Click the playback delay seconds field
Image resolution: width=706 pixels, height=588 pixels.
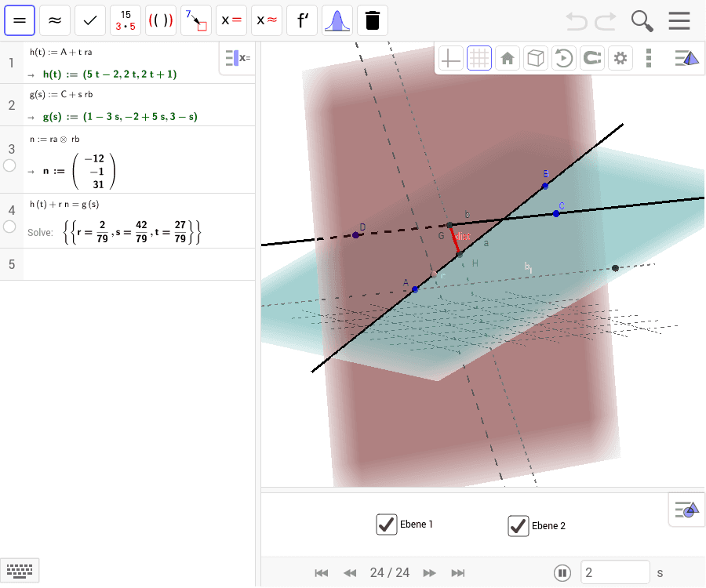click(x=615, y=572)
